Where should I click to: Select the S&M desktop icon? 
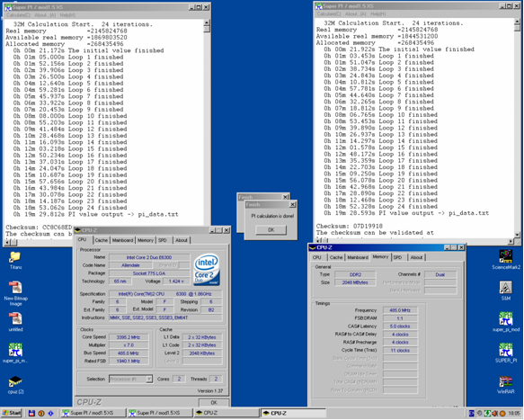click(506, 290)
